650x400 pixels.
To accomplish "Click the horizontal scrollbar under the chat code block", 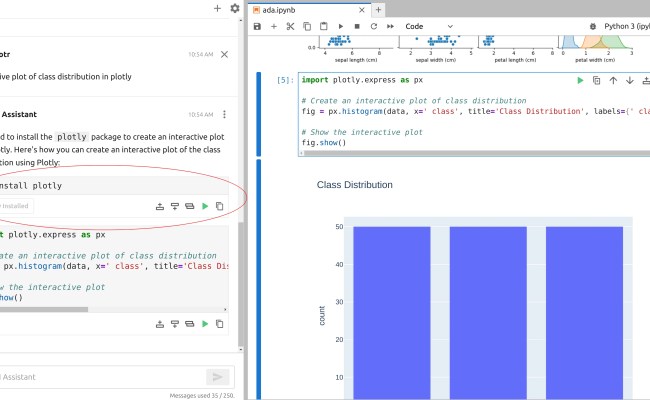I will pyautogui.click(x=44, y=309).
